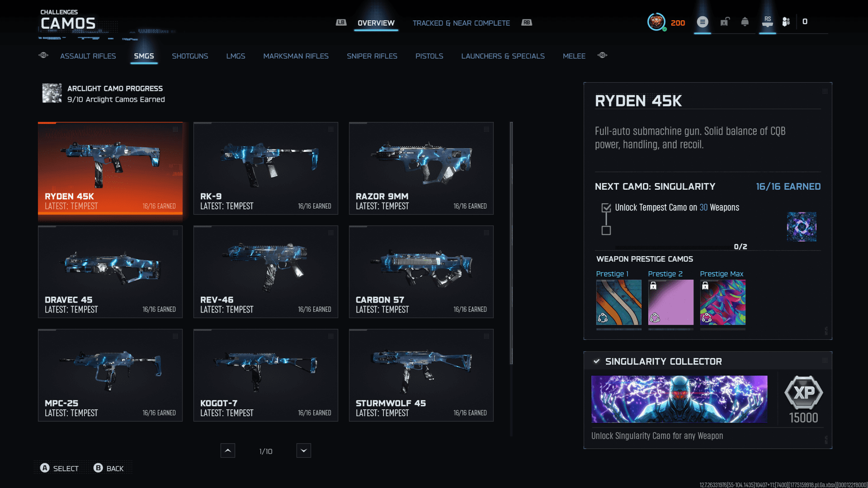Toggle the Unlock Tempest Camo checkbox
This screenshot has width=868, height=488.
(606, 208)
